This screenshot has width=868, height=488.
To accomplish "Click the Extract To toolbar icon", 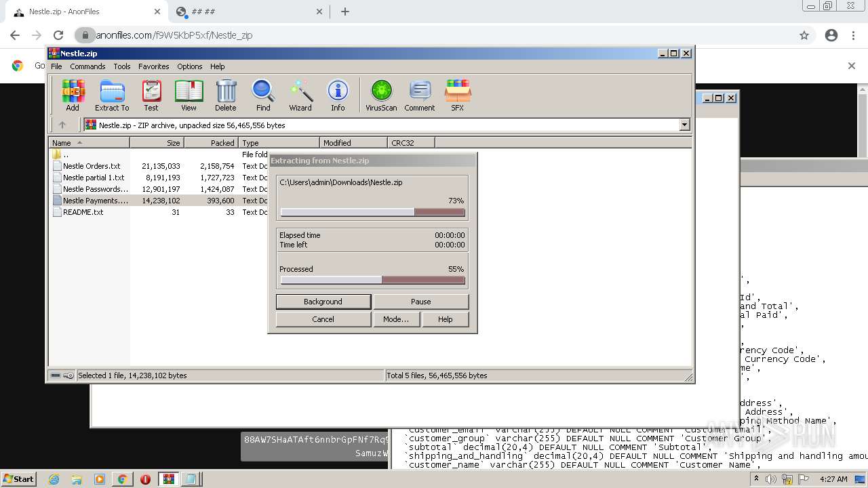I will point(112,95).
